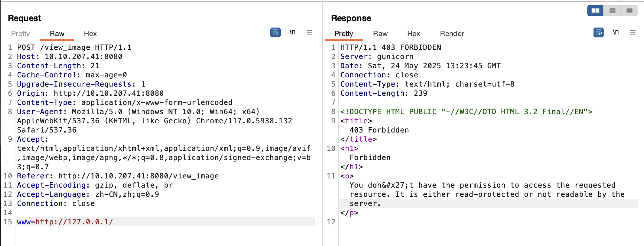This screenshot has width=644, height=246.
Task: Open the Request panel hamburger options menu
Action: click(x=309, y=32)
